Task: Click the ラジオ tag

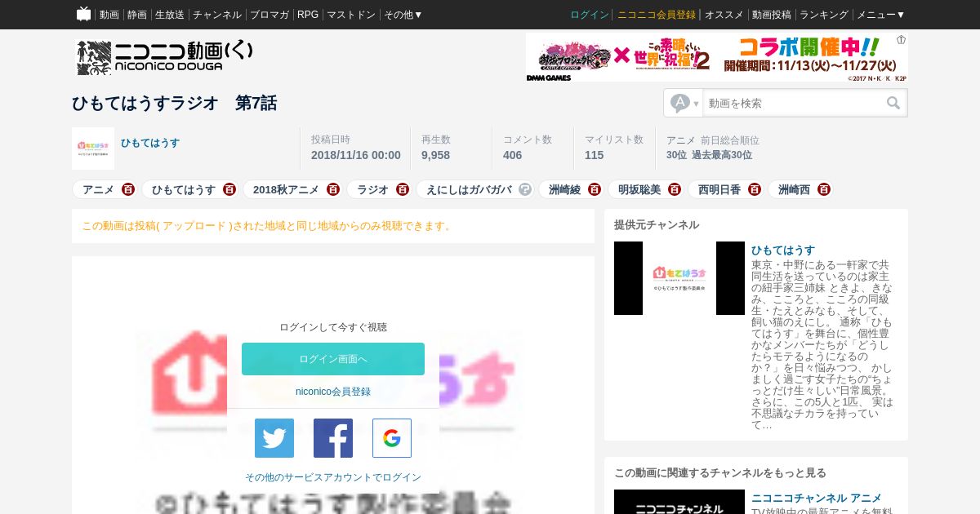Action: pyautogui.click(x=372, y=189)
